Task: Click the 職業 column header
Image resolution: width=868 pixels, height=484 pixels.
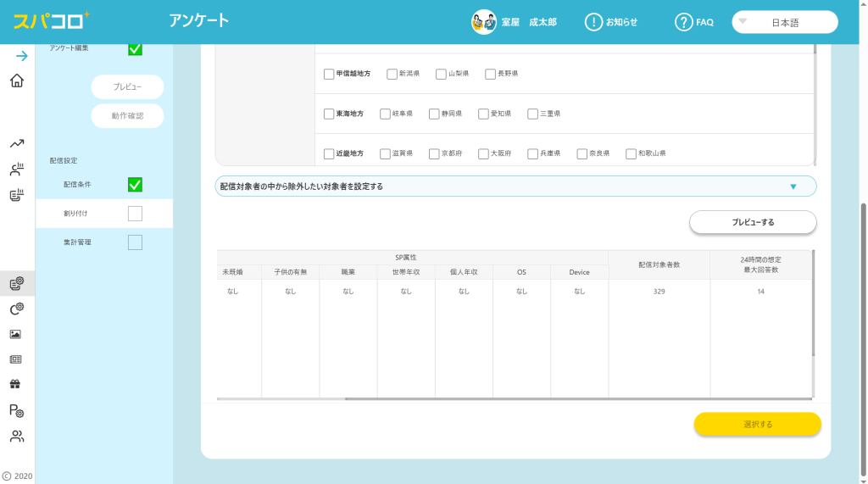Action: [348, 272]
